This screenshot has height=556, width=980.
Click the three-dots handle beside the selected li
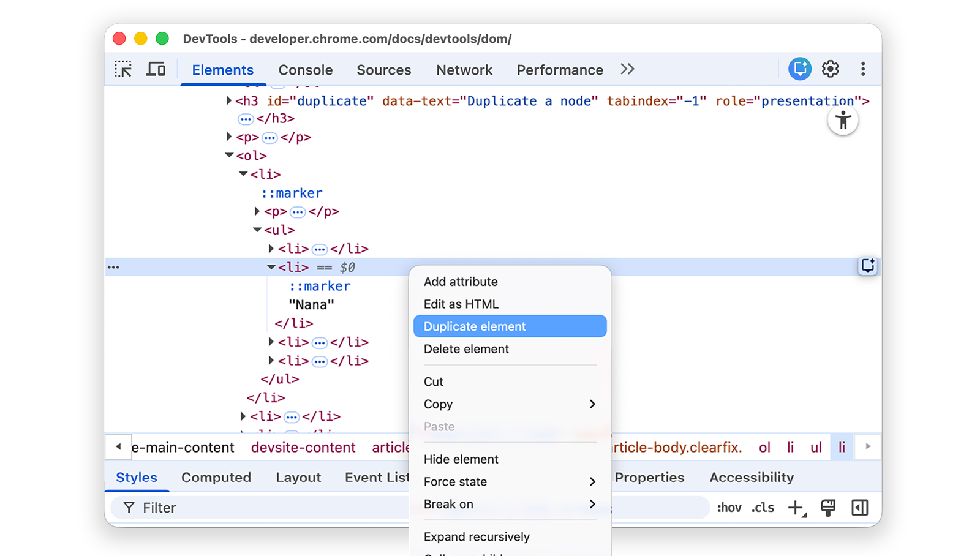pyautogui.click(x=113, y=267)
